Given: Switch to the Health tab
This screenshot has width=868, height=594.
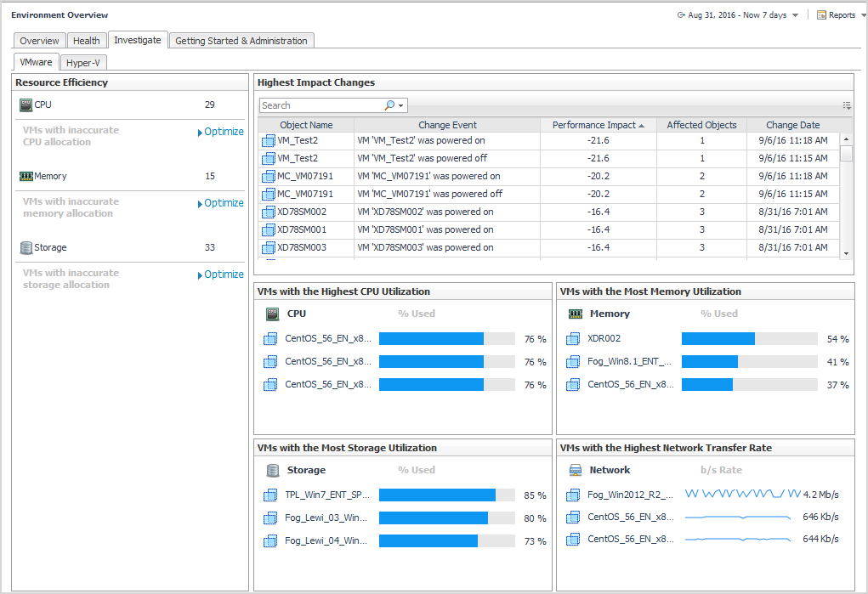Looking at the screenshot, I should 86,41.
